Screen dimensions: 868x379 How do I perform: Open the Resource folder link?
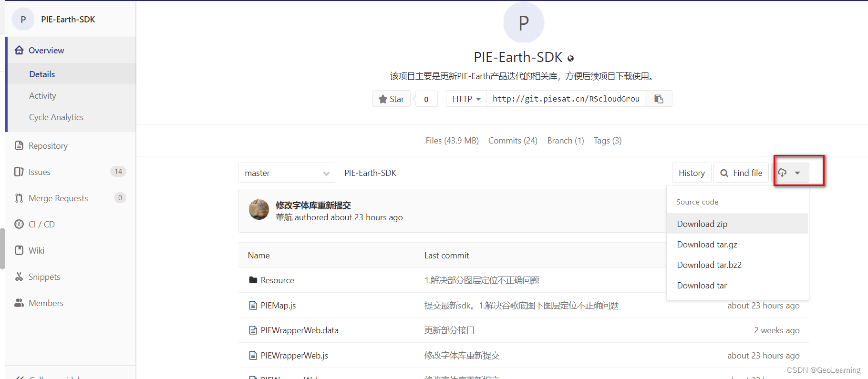tap(277, 280)
